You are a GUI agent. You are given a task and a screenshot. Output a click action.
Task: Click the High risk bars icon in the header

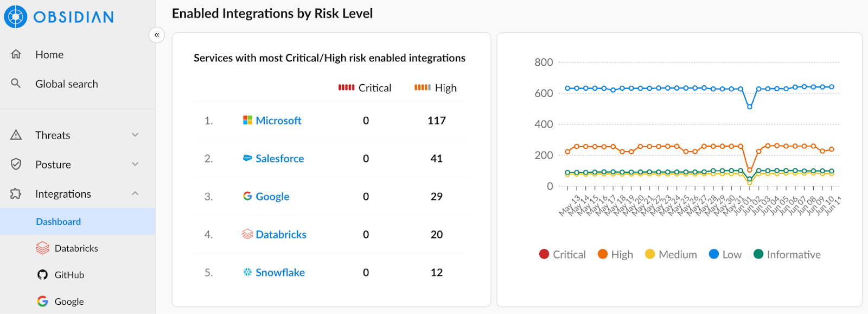[x=423, y=87]
